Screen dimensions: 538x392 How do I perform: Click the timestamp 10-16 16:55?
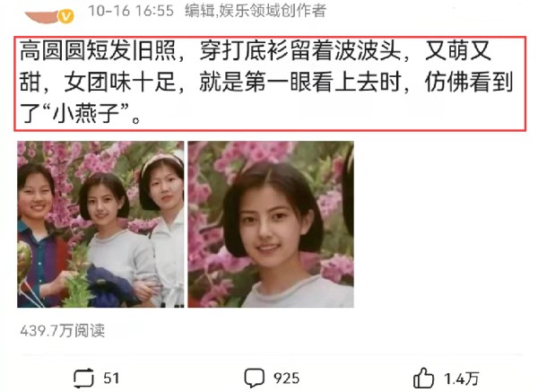131,11
